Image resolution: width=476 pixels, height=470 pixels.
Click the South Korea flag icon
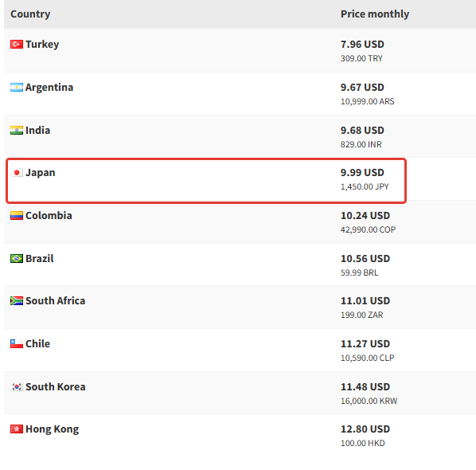[x=17, y=387]
